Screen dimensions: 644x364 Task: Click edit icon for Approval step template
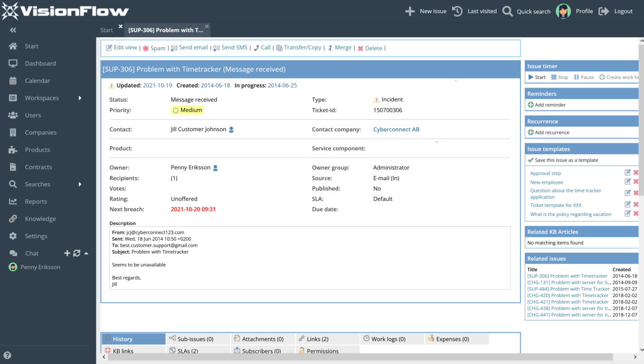(x=627, y=173)
